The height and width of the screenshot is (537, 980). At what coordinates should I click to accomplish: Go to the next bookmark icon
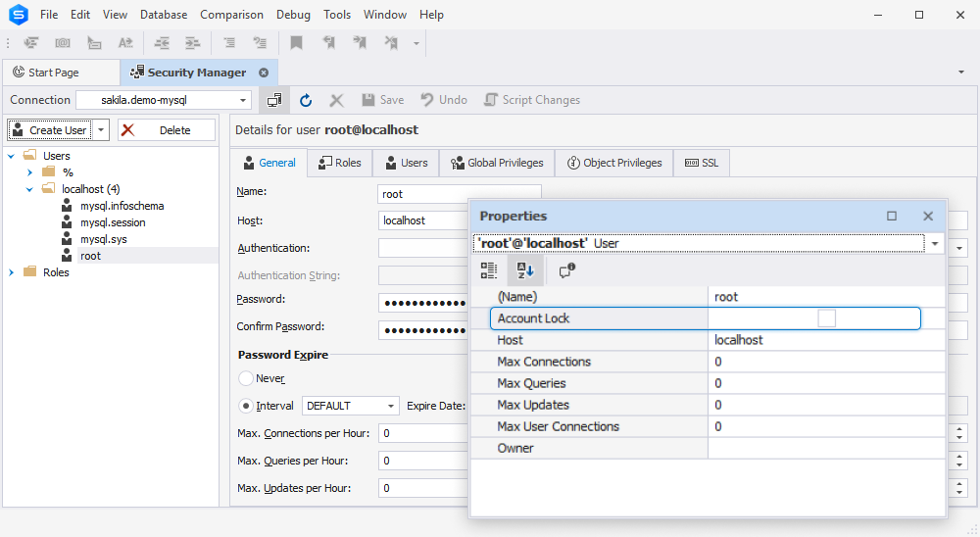[x=360, y=43]
